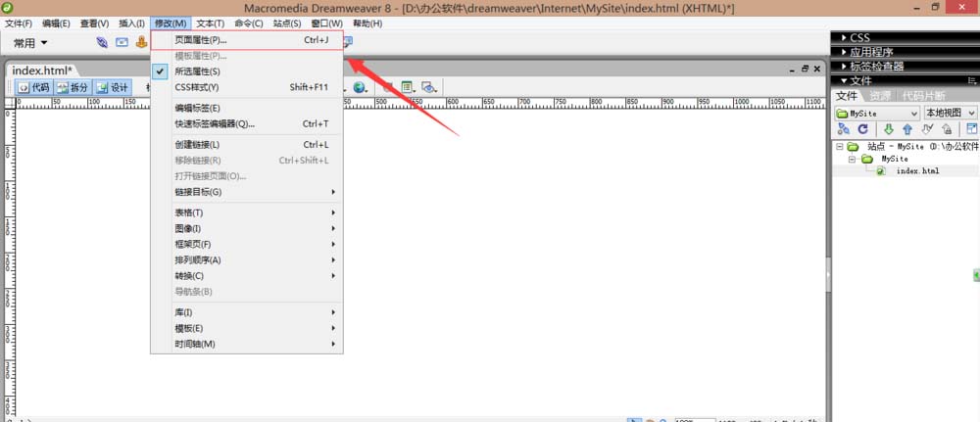
Task: Open the 帮助(H) menu
Action: 367,23
